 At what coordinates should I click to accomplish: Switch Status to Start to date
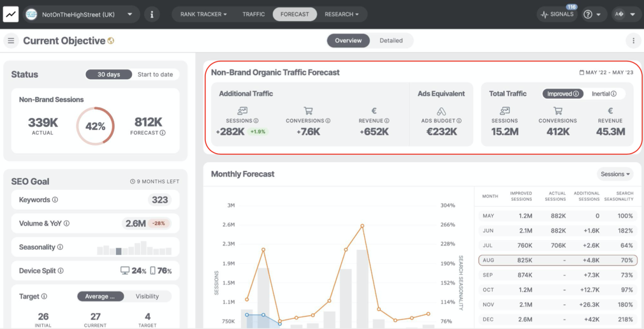(x=155, y=75)
